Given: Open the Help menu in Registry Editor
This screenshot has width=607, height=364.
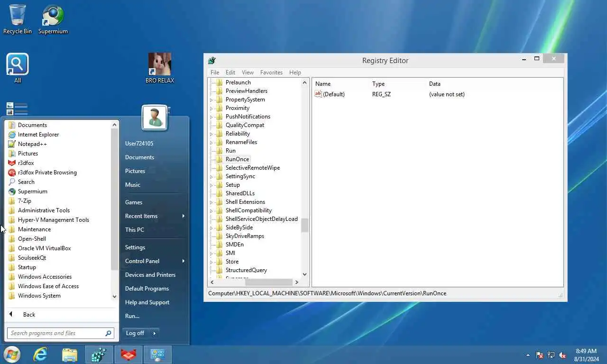Looking at the screenshot, I should click(x=295, y=73).
